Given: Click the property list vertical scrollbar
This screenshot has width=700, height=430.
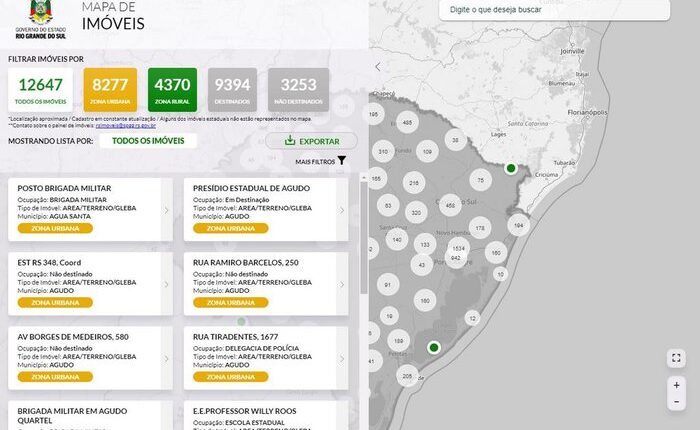Looking at the screenshot, I should point(362,235).
